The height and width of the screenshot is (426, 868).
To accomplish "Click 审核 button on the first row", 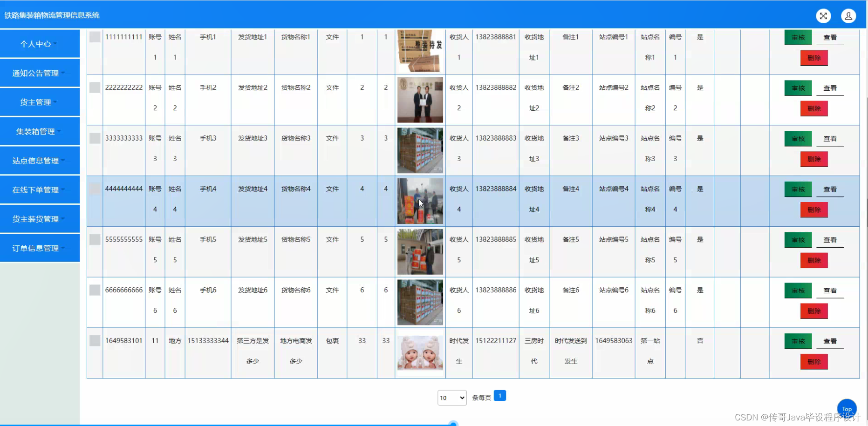I will pyautogui.click(x=798, y=37).
